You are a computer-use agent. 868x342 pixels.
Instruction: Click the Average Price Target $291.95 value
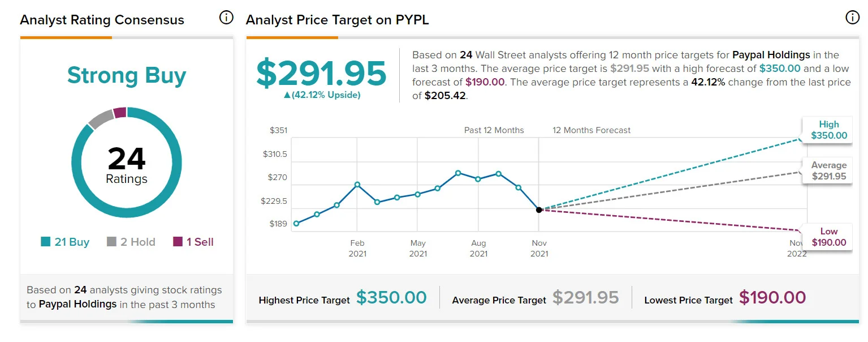tap(586, 297)
